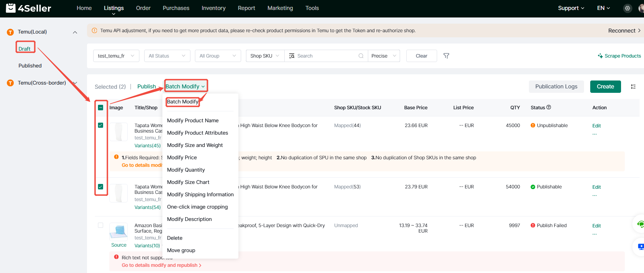Click the Scrape Products sparkle icon
644x273 pixels.
point(600,56)
